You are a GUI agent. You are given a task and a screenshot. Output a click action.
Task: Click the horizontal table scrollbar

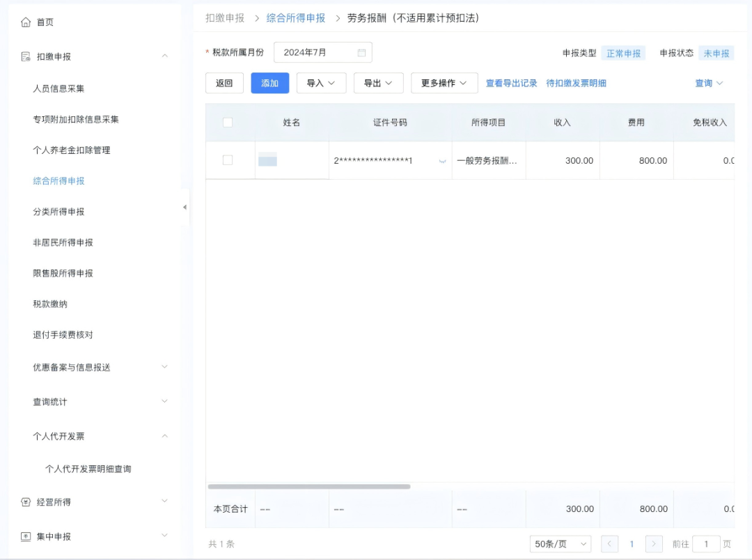[309, 486]
